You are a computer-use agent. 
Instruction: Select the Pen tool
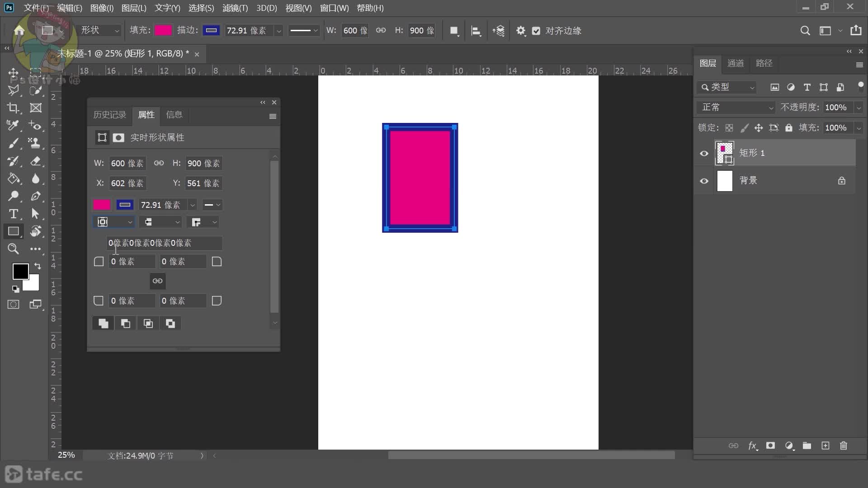36,196
